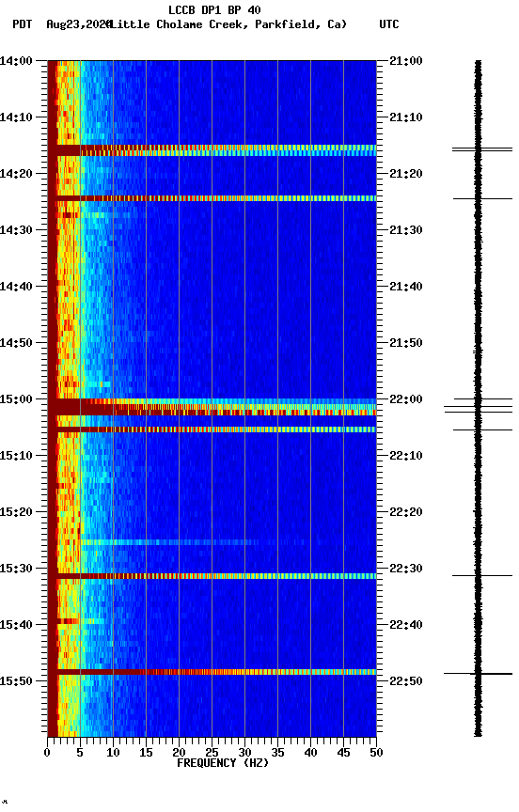The width and height of the screenshot is (519, 812).
Task: Click the 14:30 PDT time label
Action: [16, 230]
